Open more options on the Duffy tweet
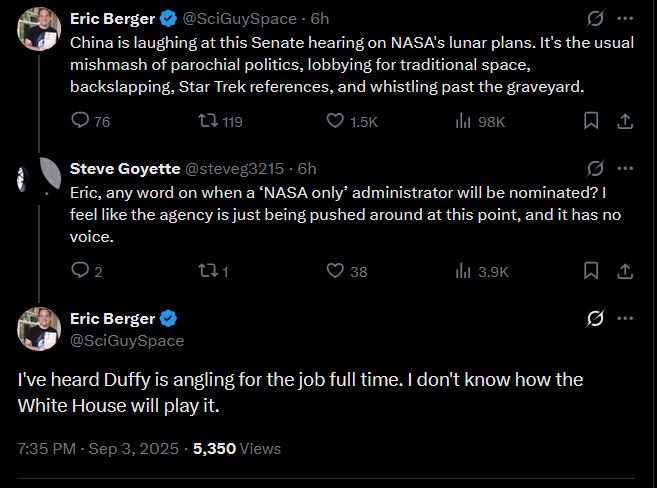The image size is (657, 488). point(625,319)
